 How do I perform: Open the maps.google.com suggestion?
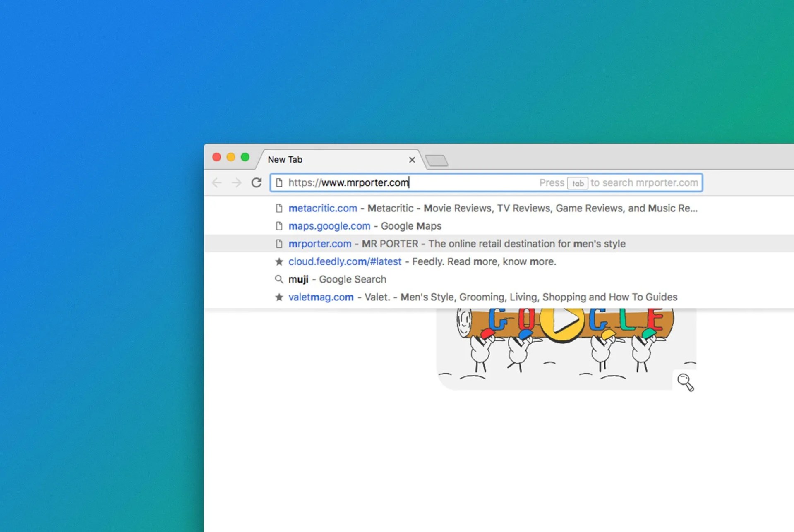pyautogui.click(x=499, y=226)
